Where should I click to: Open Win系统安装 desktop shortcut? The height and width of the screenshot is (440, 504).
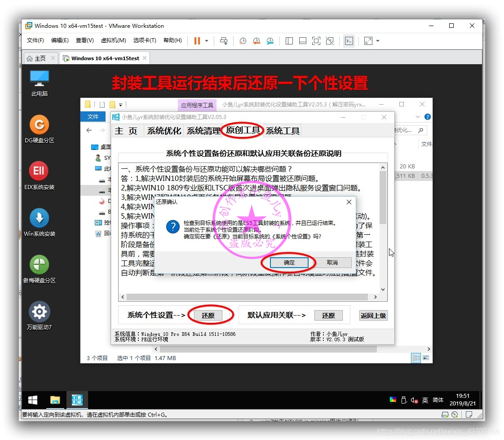coord(39,222)
